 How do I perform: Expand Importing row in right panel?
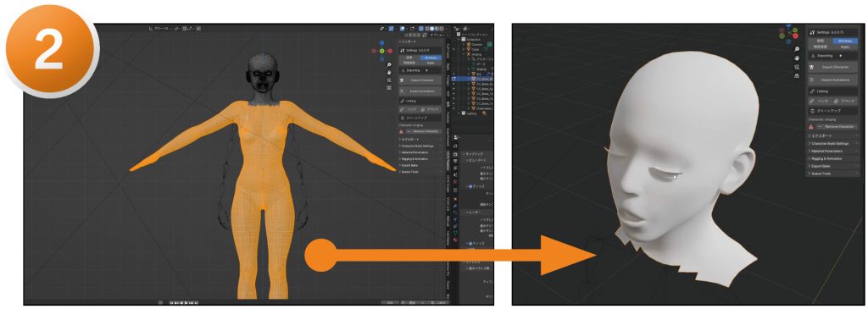click(x=832, y=56)
